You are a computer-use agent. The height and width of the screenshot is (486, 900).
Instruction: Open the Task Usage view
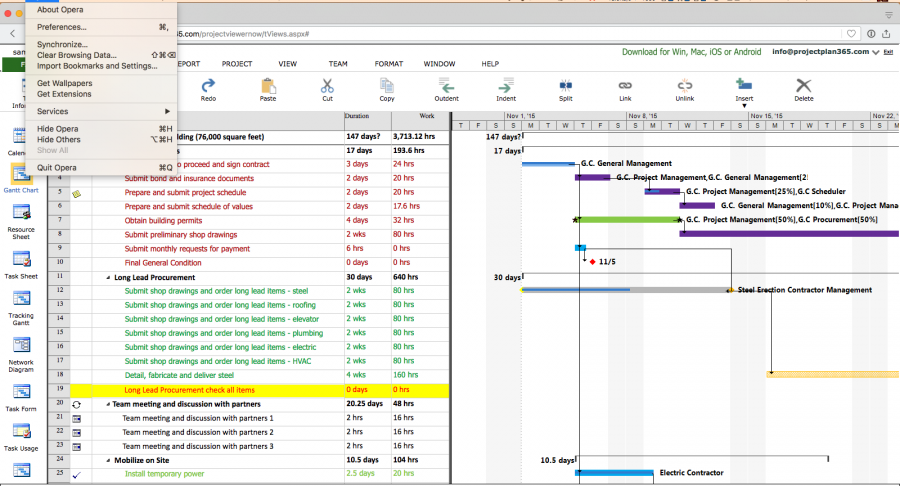point(21,437)
